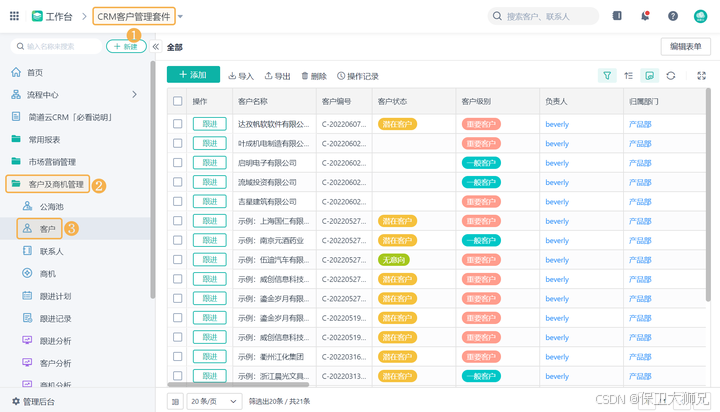Expand the CRM客户管理套件 dropdown arrow

point(180,17)
